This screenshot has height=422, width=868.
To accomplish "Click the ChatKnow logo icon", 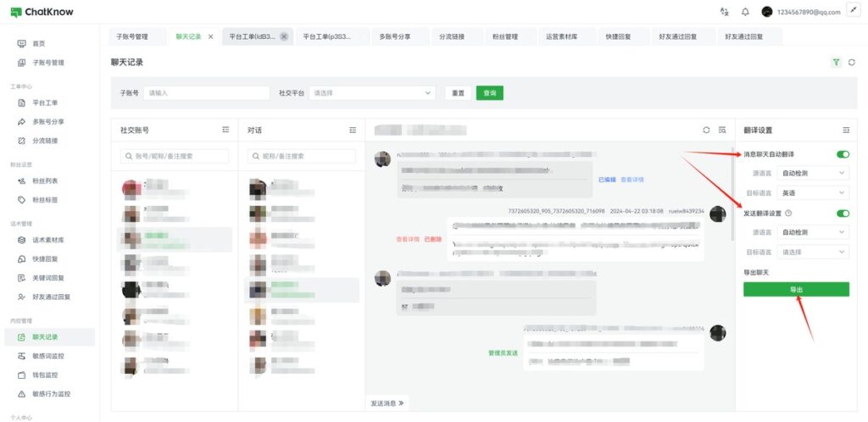I will tap(16, 12).
